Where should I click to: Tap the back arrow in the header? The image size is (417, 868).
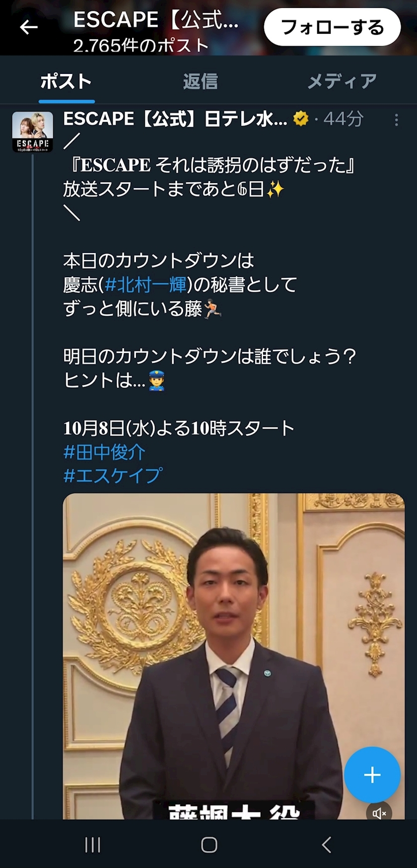pos(29,27)
